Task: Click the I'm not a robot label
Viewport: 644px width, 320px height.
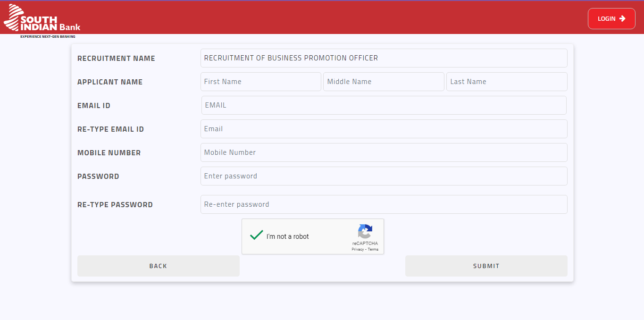Action: pos(287,236)
